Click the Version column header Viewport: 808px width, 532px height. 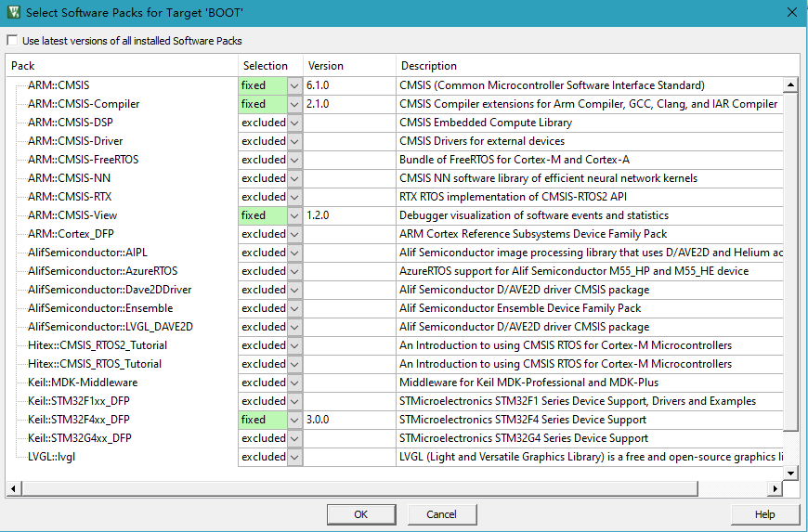(x=348, y=66)
